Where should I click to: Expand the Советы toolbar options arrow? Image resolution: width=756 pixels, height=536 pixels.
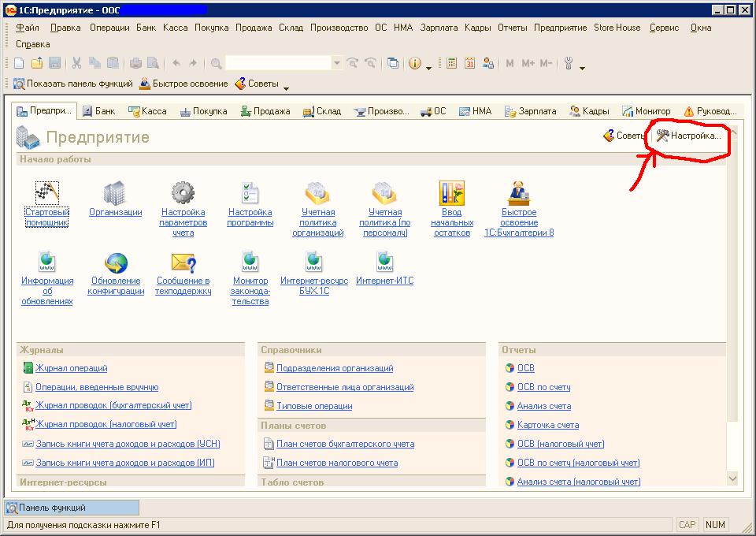tap(286, 88)
